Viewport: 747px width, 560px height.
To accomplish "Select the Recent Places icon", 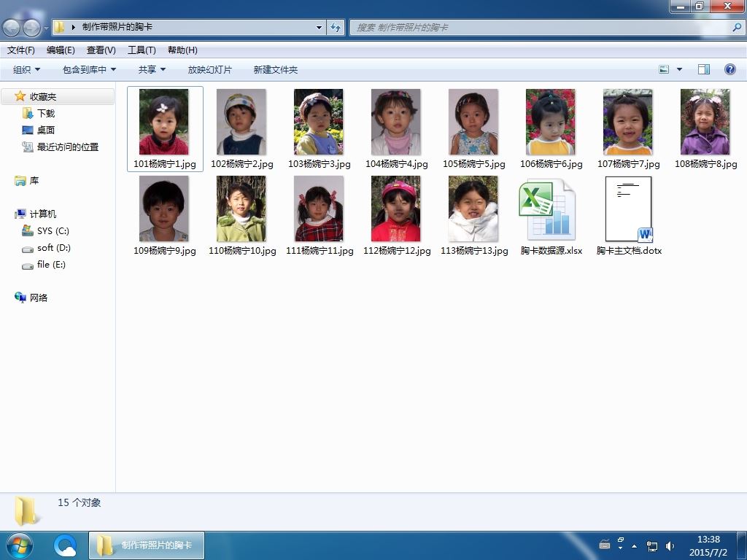I will click(28, 147).
